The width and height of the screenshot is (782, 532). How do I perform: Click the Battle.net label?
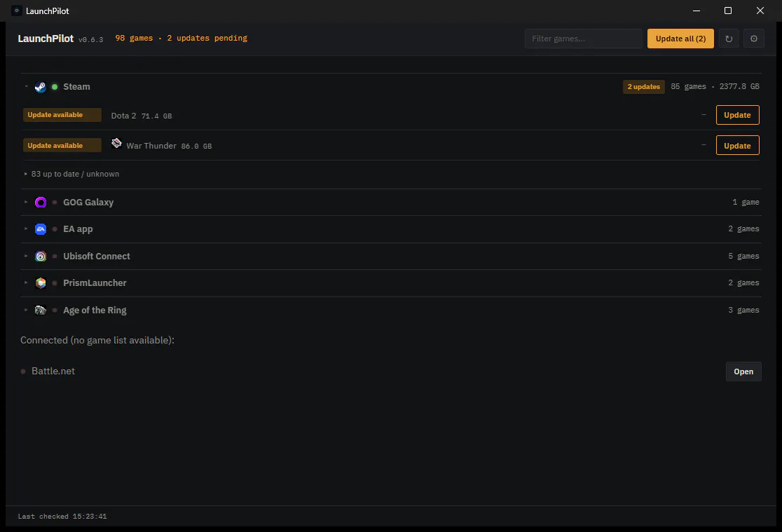pos(53,371)
